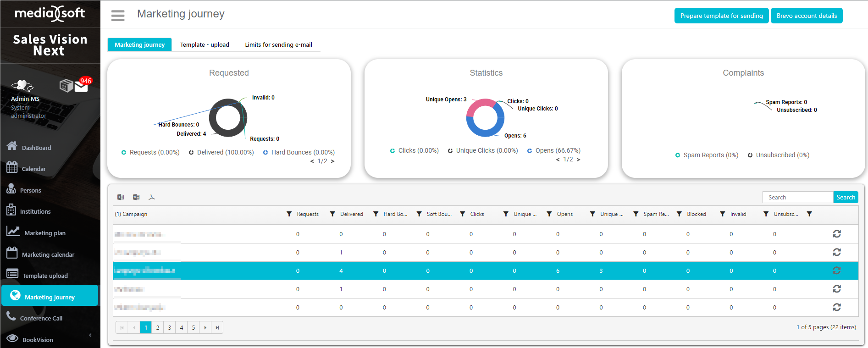This screenshot has height=348, width=868.
Task: Toggle Opens series in Statistics chart legend
Action: tap(553, 150)
